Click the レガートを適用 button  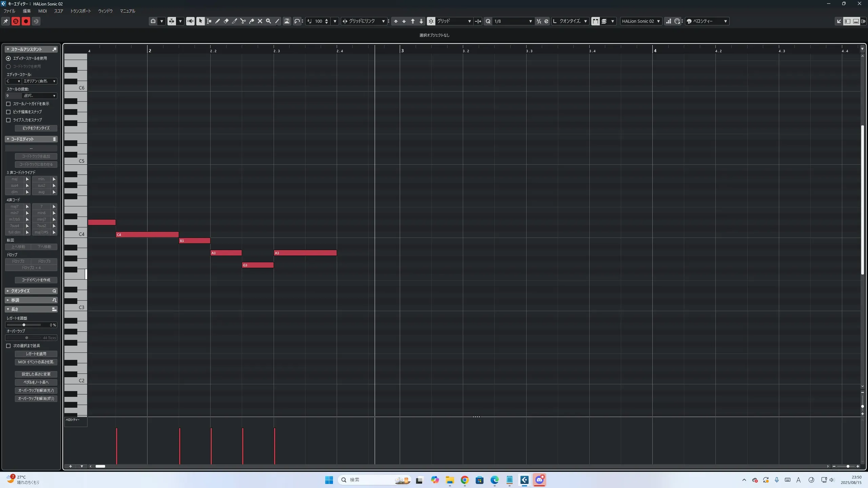(36, 354)
